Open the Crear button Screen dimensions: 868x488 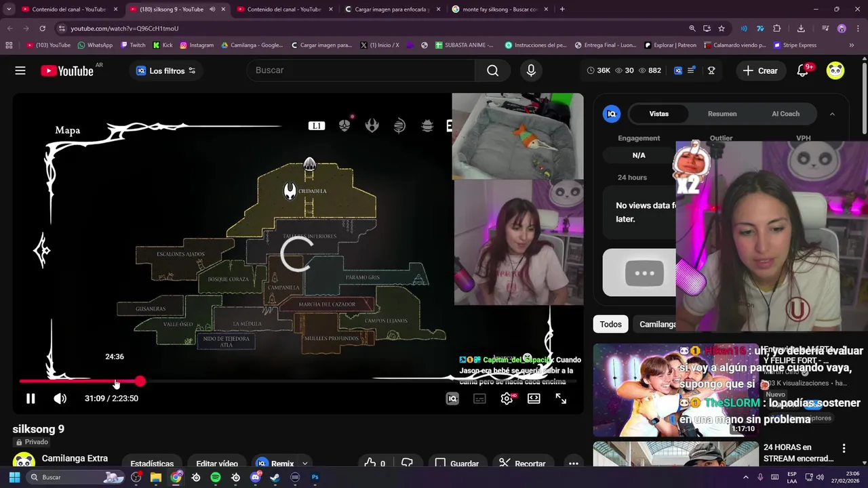click(x=760, y=70)
